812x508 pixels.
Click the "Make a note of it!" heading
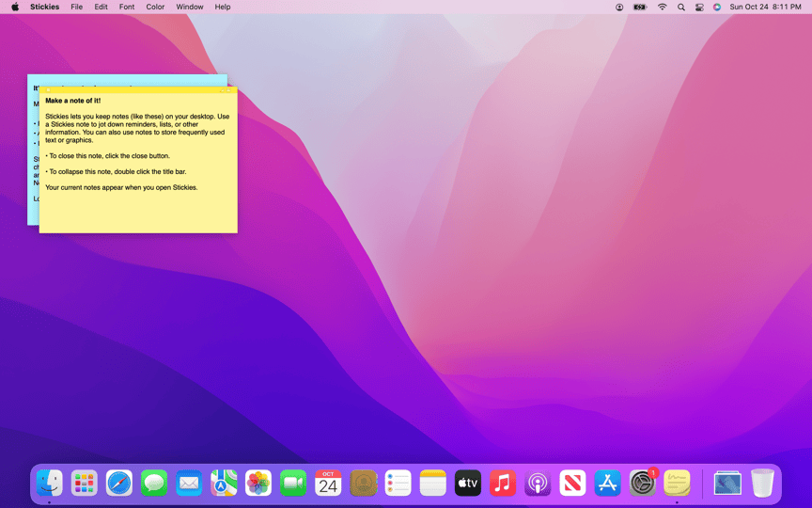[73, 101]
